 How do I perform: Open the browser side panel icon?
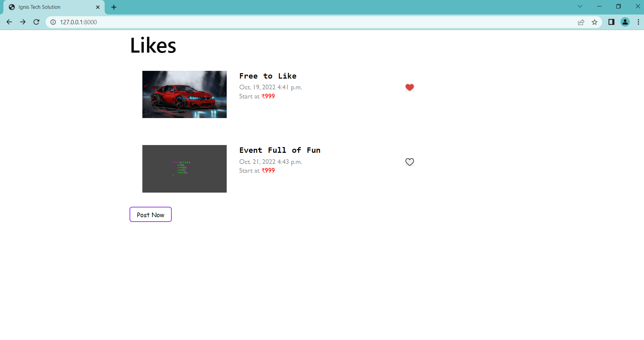click(x=611, y=22)
